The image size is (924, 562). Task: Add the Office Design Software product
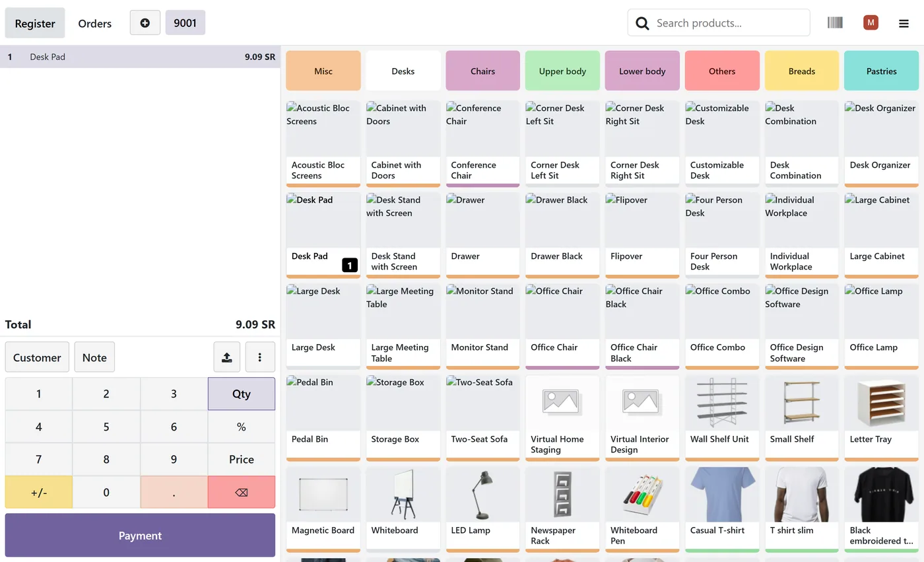(x=802, y=326)
